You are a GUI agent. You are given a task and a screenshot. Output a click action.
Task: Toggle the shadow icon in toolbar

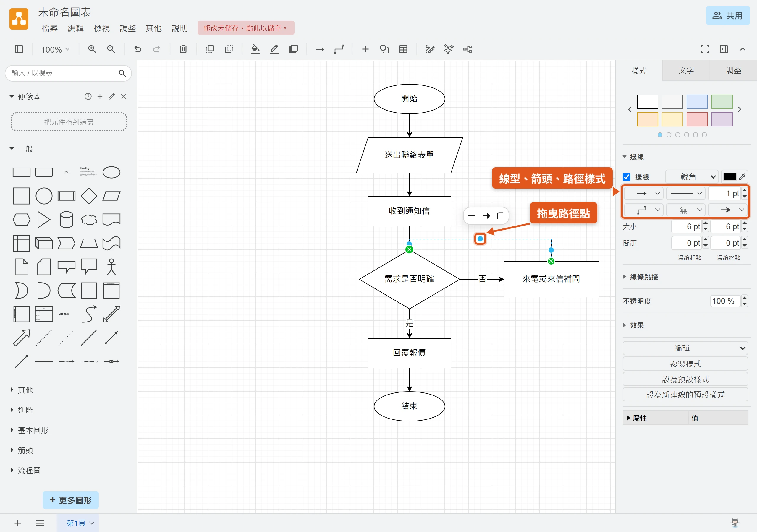(293, 49)
